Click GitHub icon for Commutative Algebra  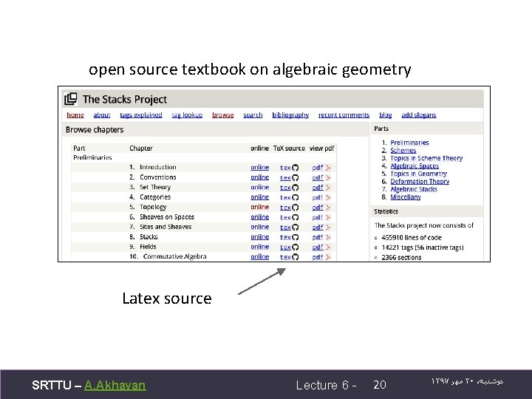(x=295, y=257)
